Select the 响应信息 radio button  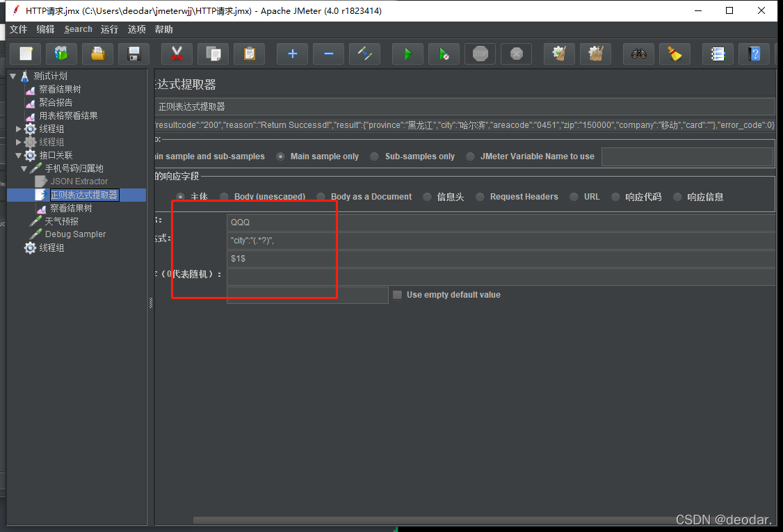point(677,197)
